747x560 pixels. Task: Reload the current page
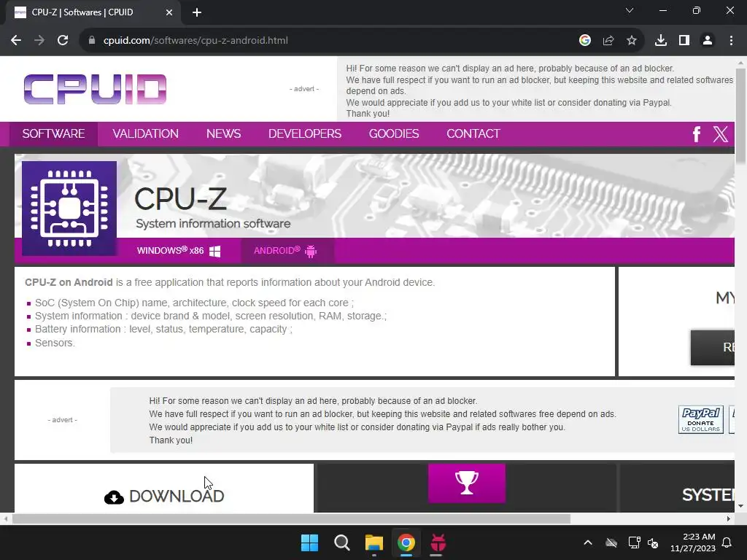coord(63,41)
